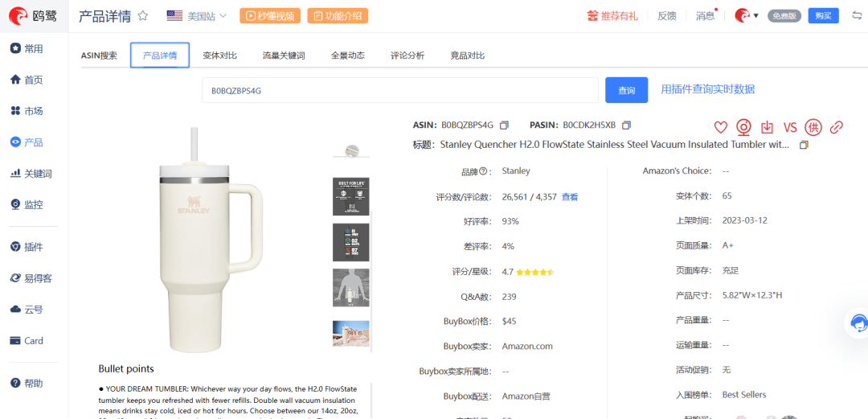Click the size value 5.82"W×12.3"H
Screen dimensions: 868x419
[752, 295]
